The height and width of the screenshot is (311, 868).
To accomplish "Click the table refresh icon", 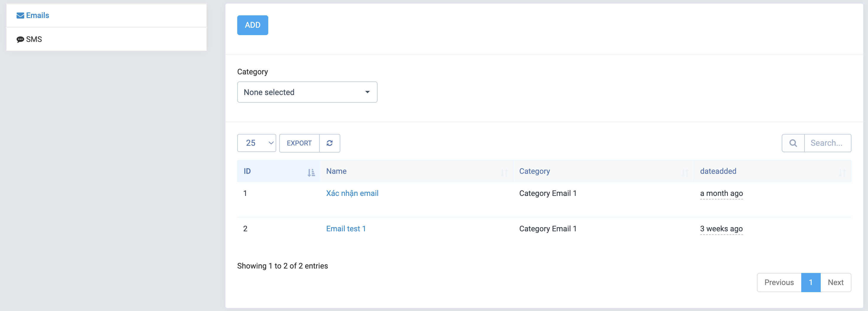I will coord(329,143).
